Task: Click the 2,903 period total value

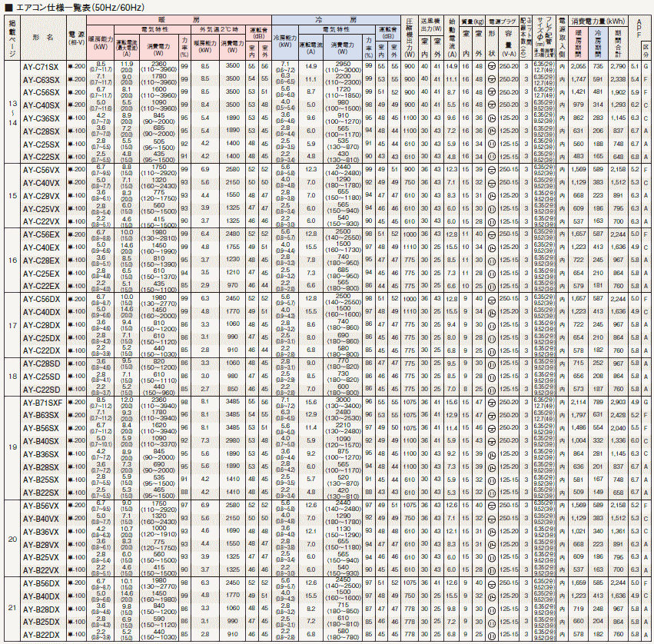Action: point(618,403)
